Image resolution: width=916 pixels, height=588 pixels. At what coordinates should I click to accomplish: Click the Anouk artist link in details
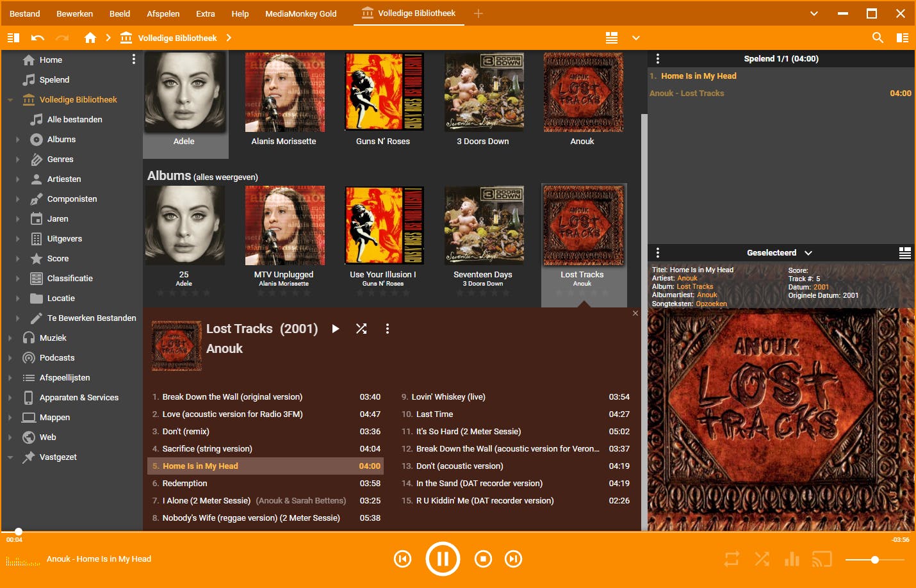tap(687, 279)
